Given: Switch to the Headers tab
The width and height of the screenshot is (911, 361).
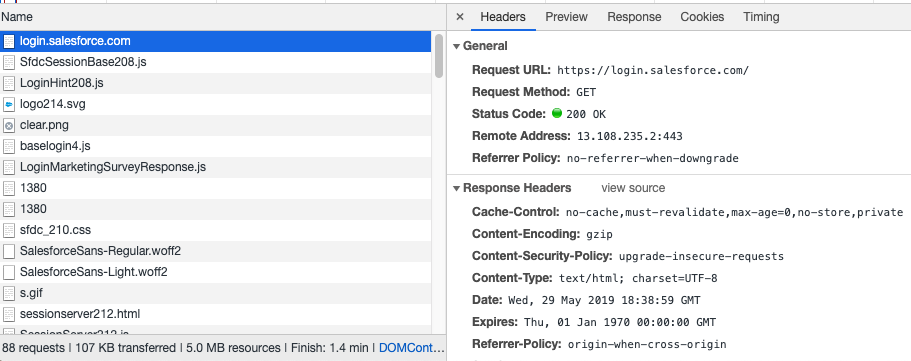Looking at the screenshot, I should [x=503, y=17].
